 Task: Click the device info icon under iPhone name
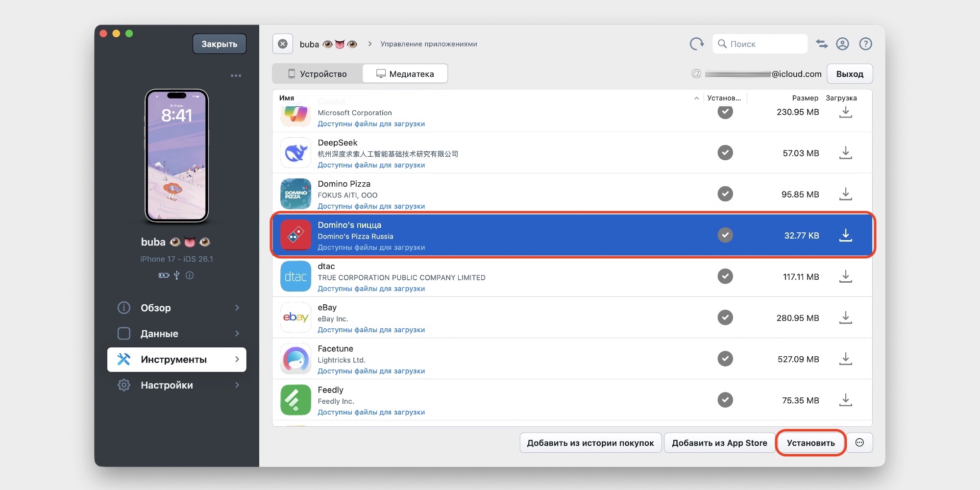(x=190, y=275)
